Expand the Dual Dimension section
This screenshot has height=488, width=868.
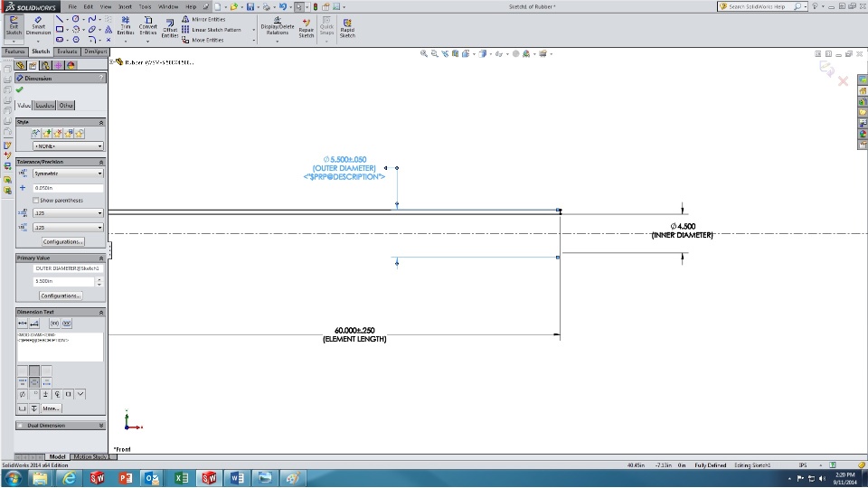[x=101, y=426]
